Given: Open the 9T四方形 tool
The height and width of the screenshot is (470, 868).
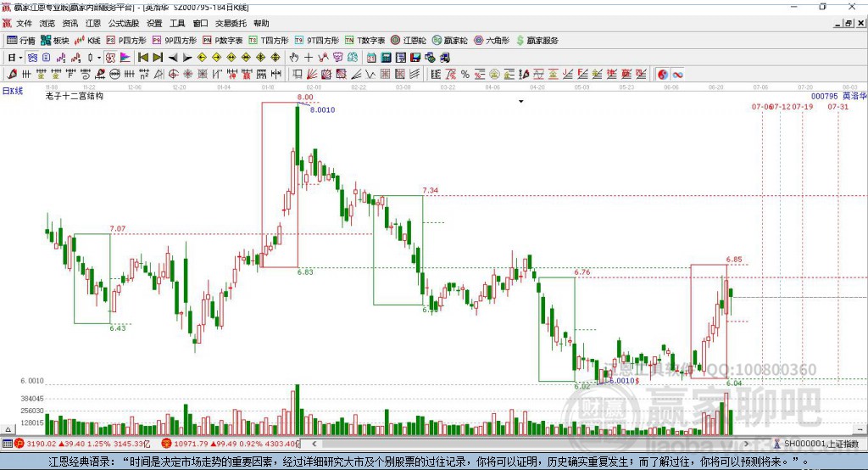Looking at the screenshot, I should (x=317, y=41).
